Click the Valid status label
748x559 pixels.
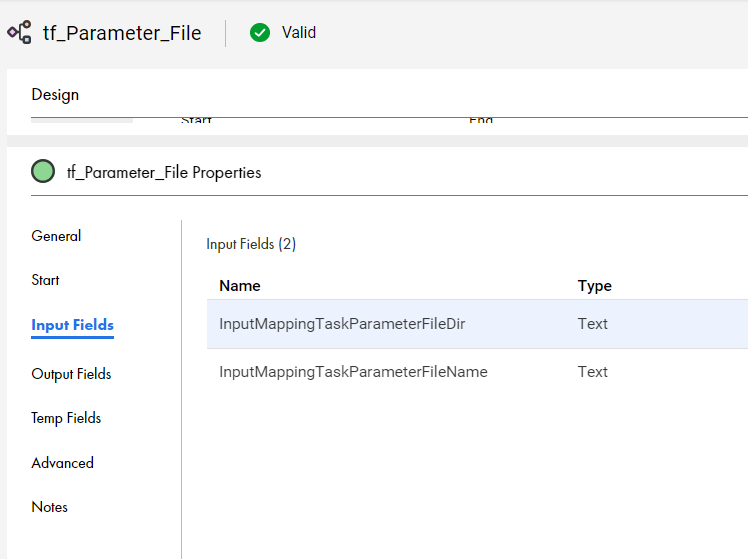coord(299,32)
